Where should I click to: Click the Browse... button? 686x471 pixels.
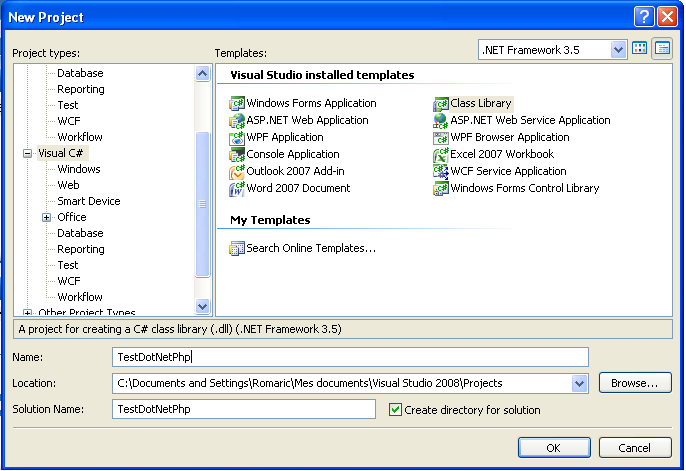coord(634,383)
